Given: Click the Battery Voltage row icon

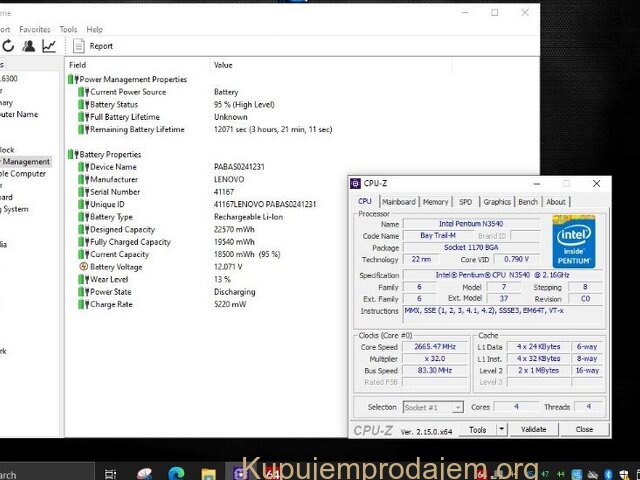Looking at the screenshot, I should click(x=83, y=267).
